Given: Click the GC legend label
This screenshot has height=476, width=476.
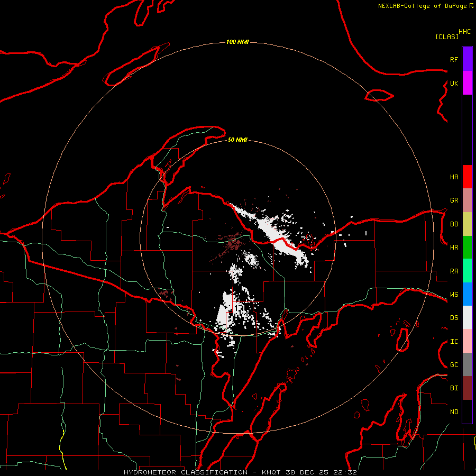Looking at the screenshot, I should 454,365.
